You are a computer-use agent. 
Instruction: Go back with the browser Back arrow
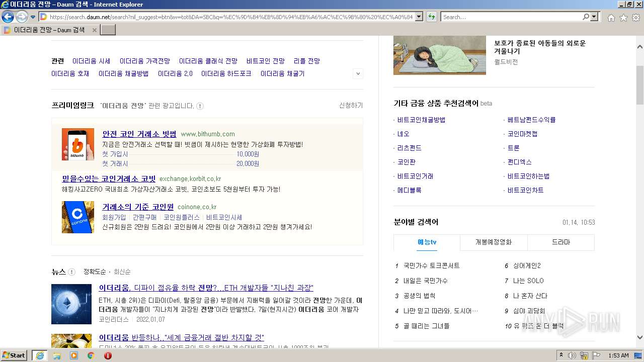click(8, 17)
